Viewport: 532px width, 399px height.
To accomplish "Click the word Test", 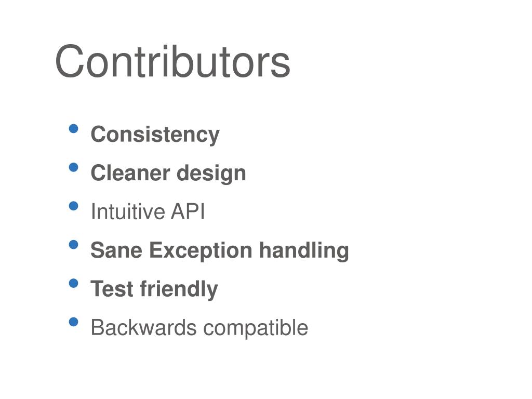I will pyautogui.click(x=112, y=289).
